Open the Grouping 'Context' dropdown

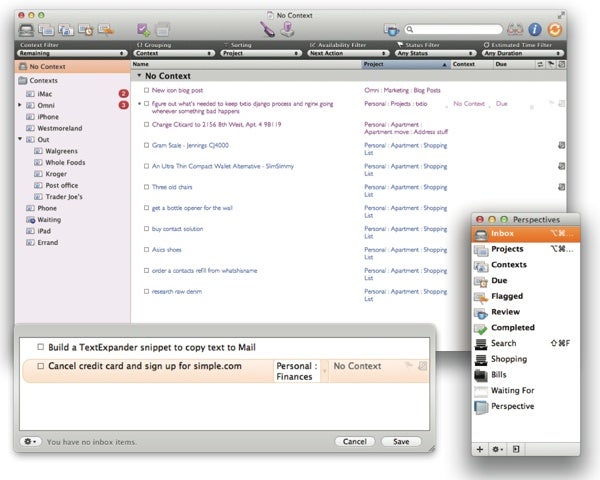coord(174,53)
